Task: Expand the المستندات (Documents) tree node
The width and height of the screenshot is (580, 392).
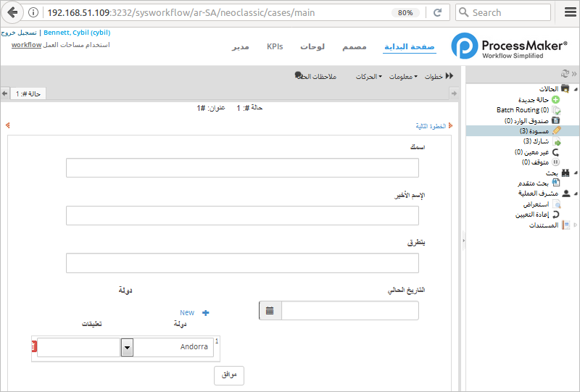Action: pyautogui.click(x=575, y=225)
